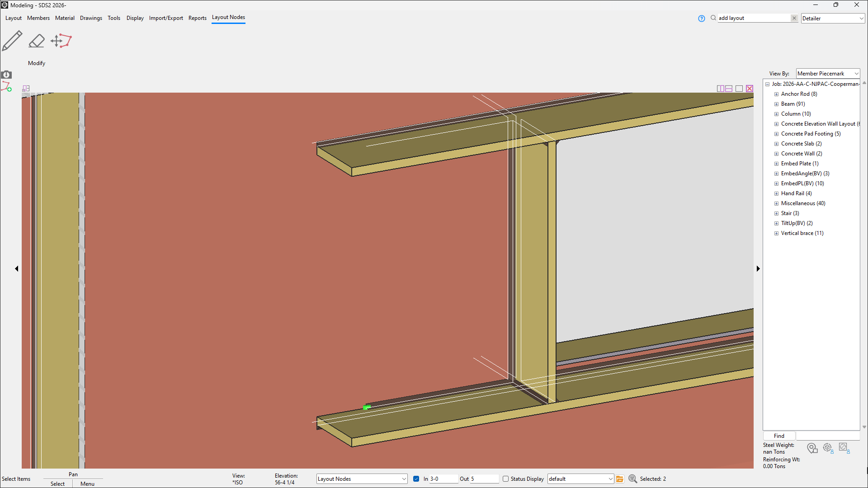Click the magnifier icon beside Selected count
Image resolution: width=868 pixels, height=488 pixels.
(632, 479)
